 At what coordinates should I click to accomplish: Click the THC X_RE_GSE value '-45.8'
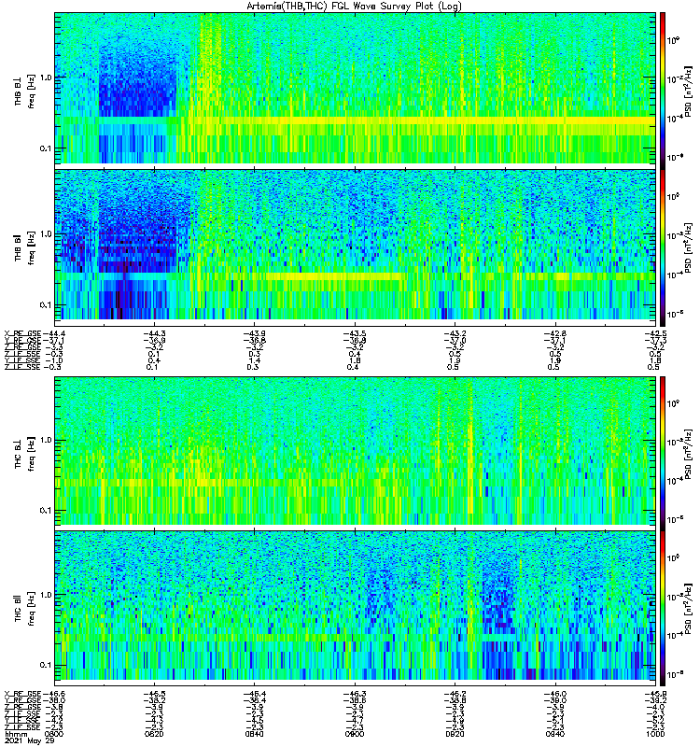[655, 694]
